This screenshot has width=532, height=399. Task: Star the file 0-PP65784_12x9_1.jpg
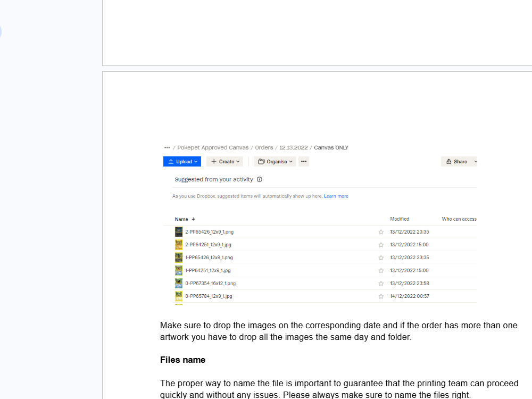[x=381, y=296]
